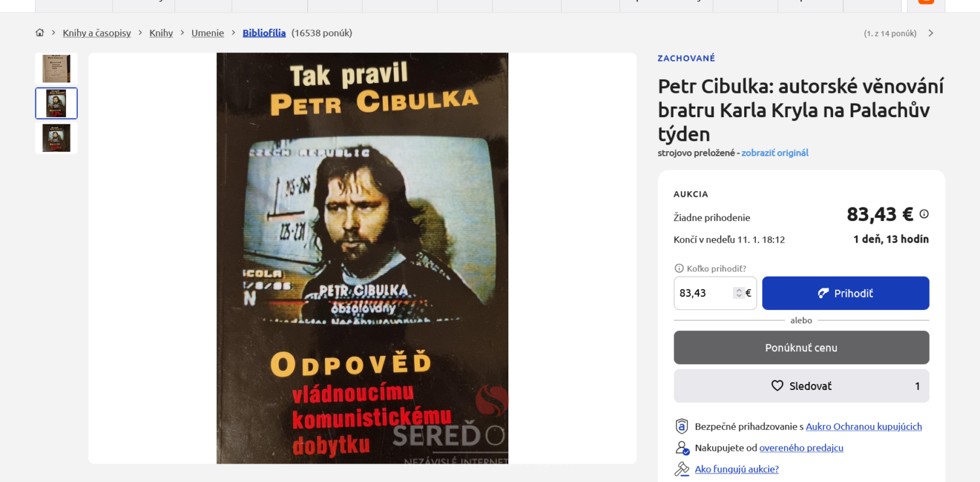Image resolution: width=980 pixels, height=482 pixels.
Task: Go to next offer using the right chevron
Action: pos(931,33)
